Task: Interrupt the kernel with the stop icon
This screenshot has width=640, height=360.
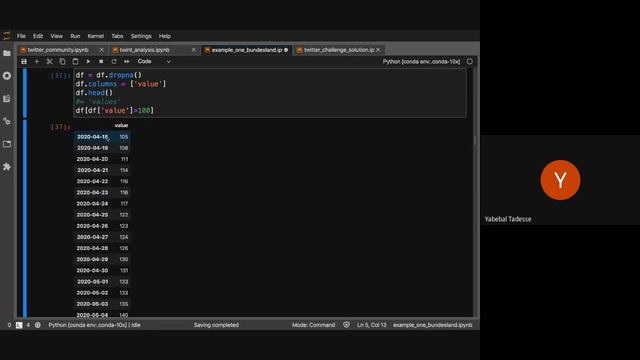Action: point(101,62)
